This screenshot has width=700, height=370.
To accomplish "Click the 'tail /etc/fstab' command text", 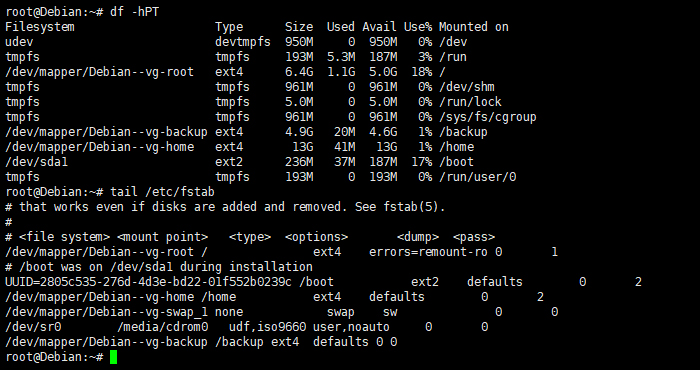I will click(x=162, y=192).
